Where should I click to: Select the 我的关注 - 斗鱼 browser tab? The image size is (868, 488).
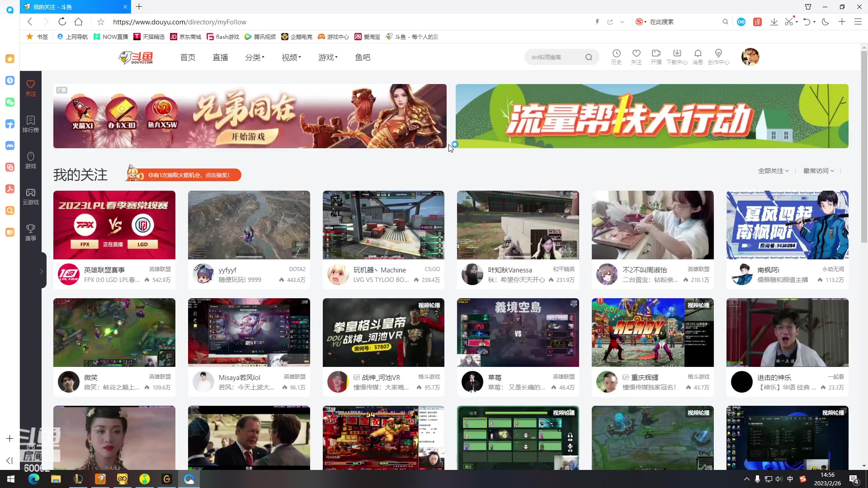(x=75, y=7)
